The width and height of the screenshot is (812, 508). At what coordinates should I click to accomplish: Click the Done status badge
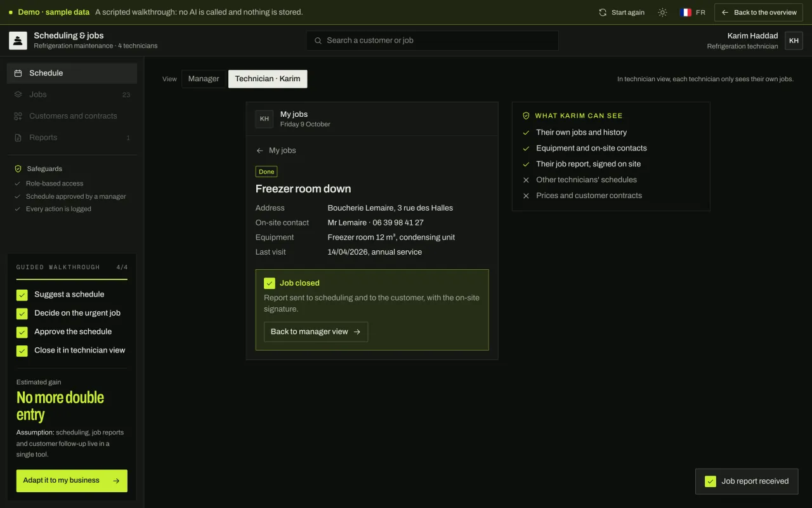click(x=266, y=171)
